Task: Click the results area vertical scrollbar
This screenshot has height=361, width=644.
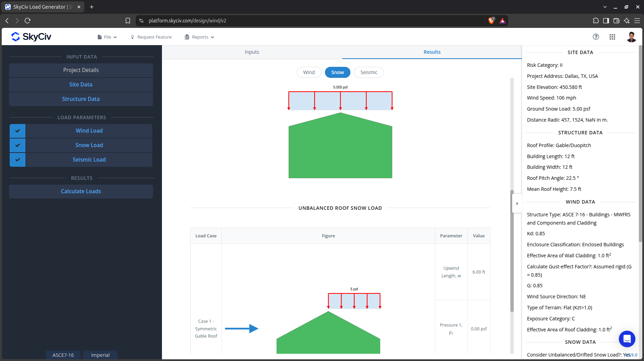Action: click(x=512, y=251)
